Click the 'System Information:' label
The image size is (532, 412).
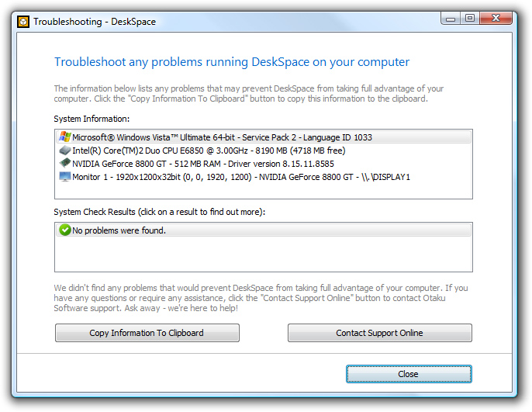[x=92, y=119]
